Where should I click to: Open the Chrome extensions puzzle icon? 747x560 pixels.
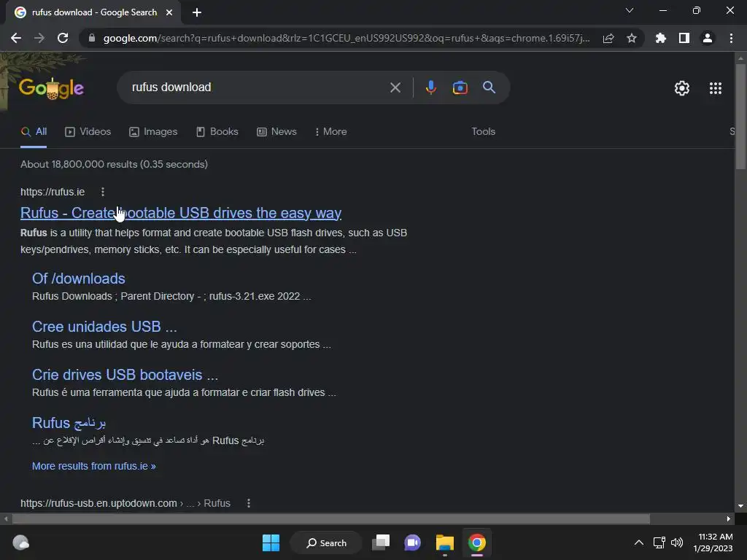pos(661,38)
